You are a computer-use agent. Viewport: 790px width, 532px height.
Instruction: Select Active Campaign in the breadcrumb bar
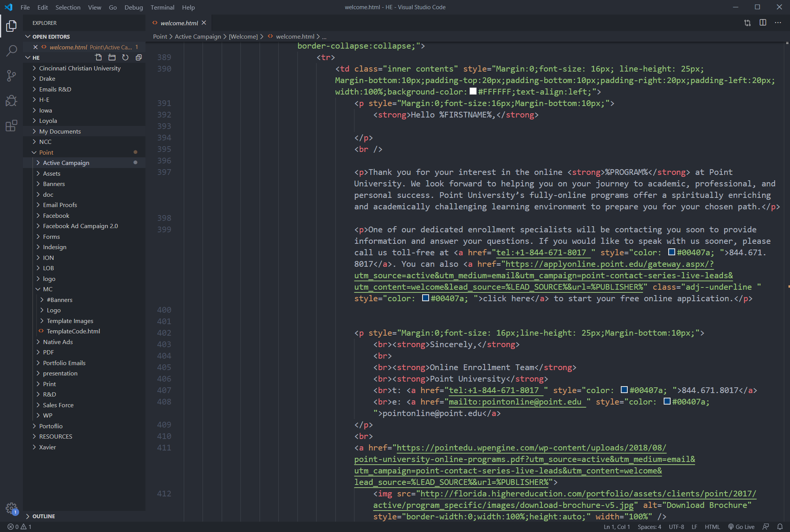198,36
